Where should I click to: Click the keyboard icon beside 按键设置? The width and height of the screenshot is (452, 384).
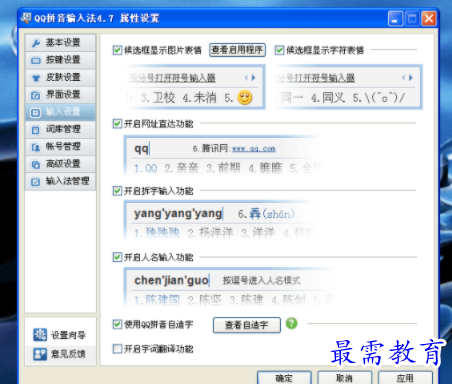click(x=36, y=61)
